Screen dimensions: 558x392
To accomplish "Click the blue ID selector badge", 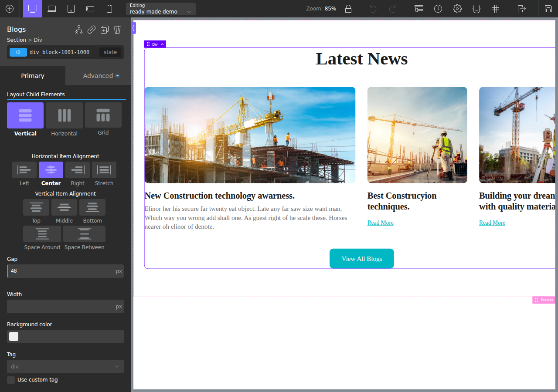I will tap(18, 52).
